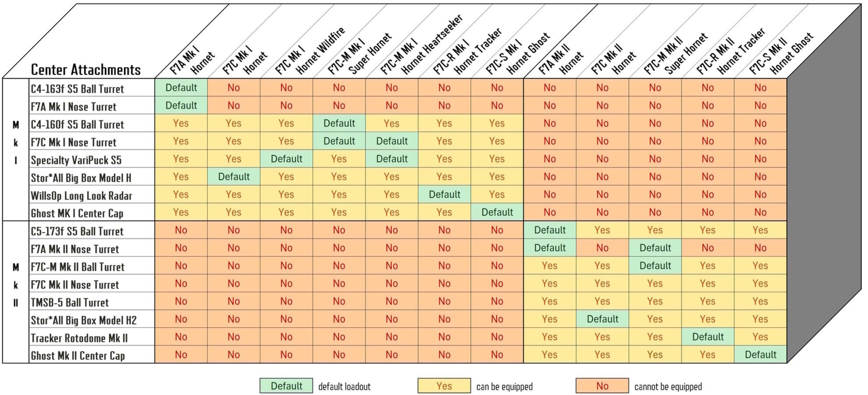Click the TMSB-5 Ball Turret row label

(x=69, y=303)
